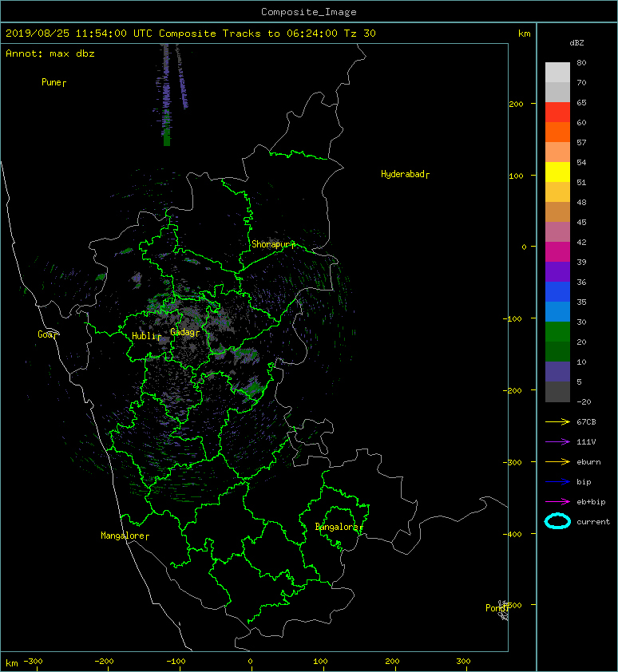Pick the light gray 70-80 dBZ swatch
Image resolution: width=618 pixels, height=672 pixels.
(557, 73)
